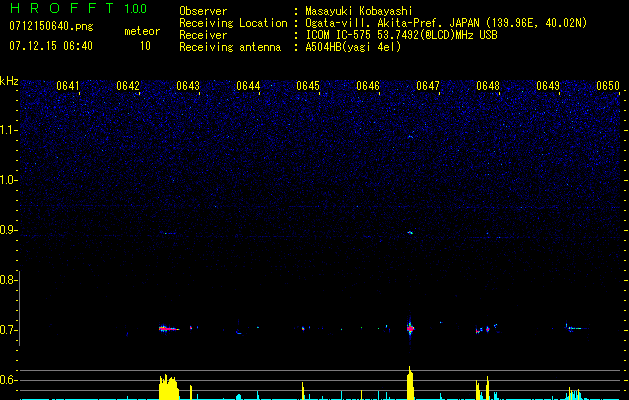Screen dimensions: 629x400
Task: Click the 0643 time marker
Action: tap(188, 86)
